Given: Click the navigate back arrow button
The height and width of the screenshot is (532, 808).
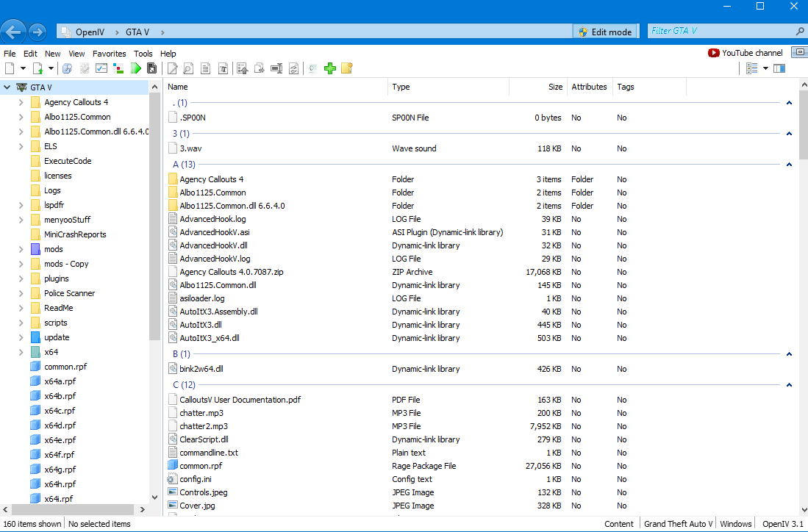Looking at the screenshot, I should [13, 32].
